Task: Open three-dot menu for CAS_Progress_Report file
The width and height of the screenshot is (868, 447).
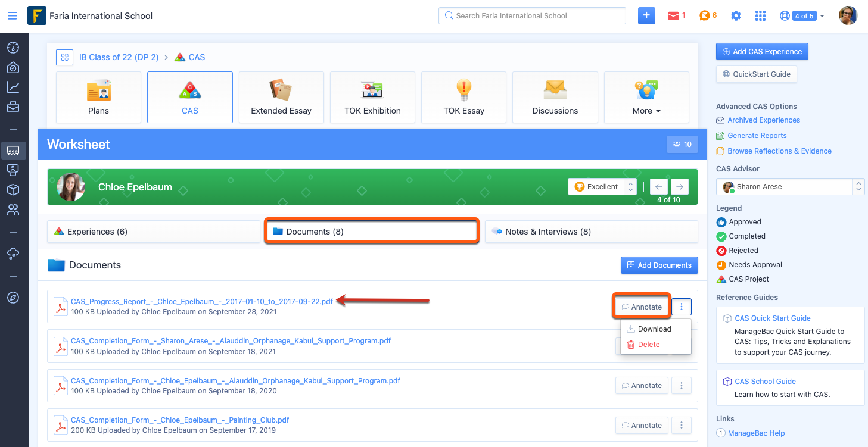Action: [682, 307]
